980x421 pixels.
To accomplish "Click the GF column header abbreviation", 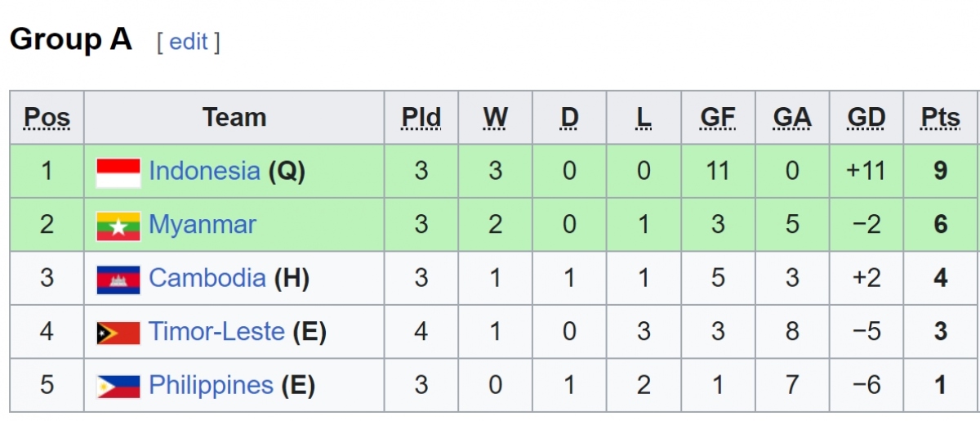I will (718, 119).
